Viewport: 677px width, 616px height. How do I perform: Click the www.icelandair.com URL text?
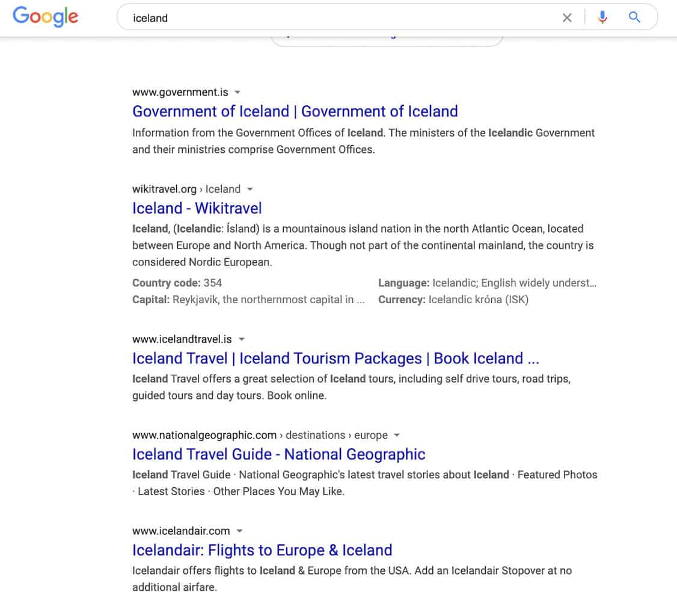click(x=181, y=531)
